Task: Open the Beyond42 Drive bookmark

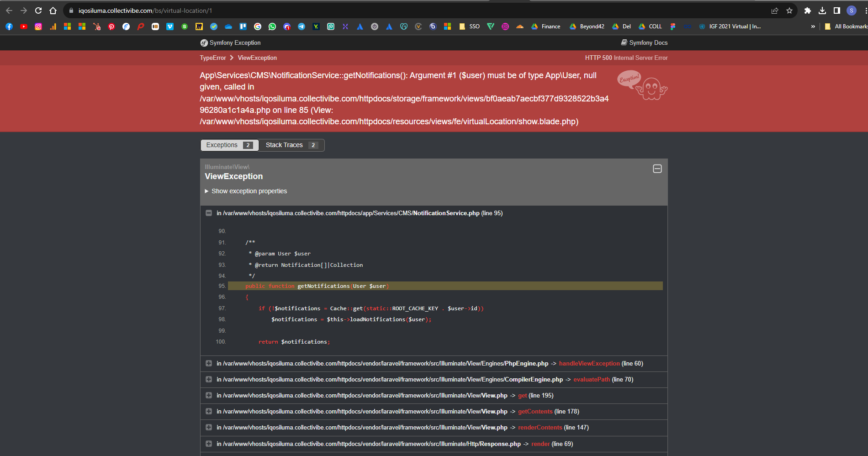Action: point(587,27)
